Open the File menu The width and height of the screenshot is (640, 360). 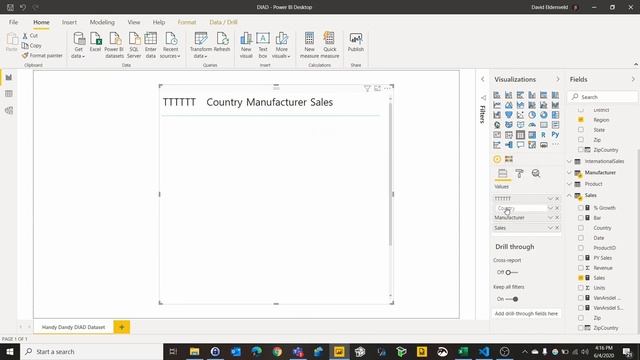(13, 22)
